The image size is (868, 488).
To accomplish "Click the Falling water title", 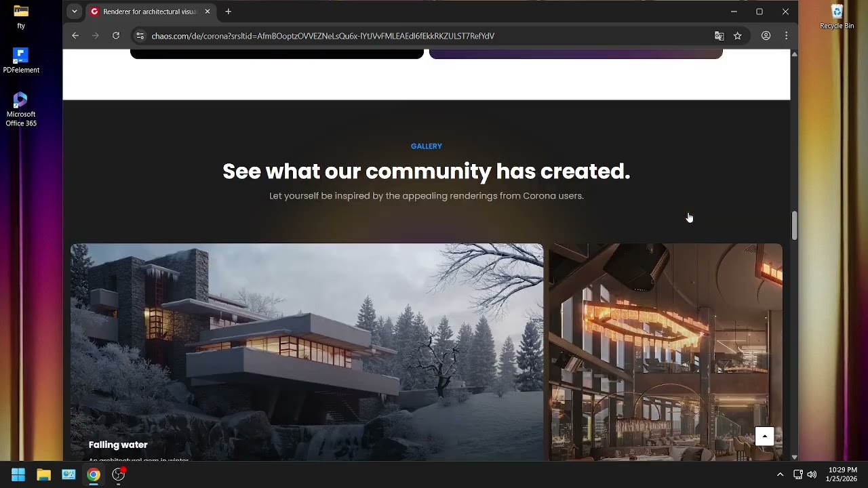I will (118, 445).
